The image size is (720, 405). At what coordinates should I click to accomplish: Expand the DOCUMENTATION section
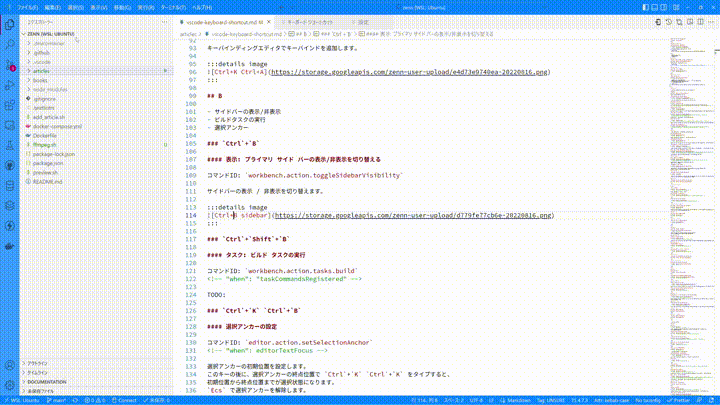coord(97,382)
